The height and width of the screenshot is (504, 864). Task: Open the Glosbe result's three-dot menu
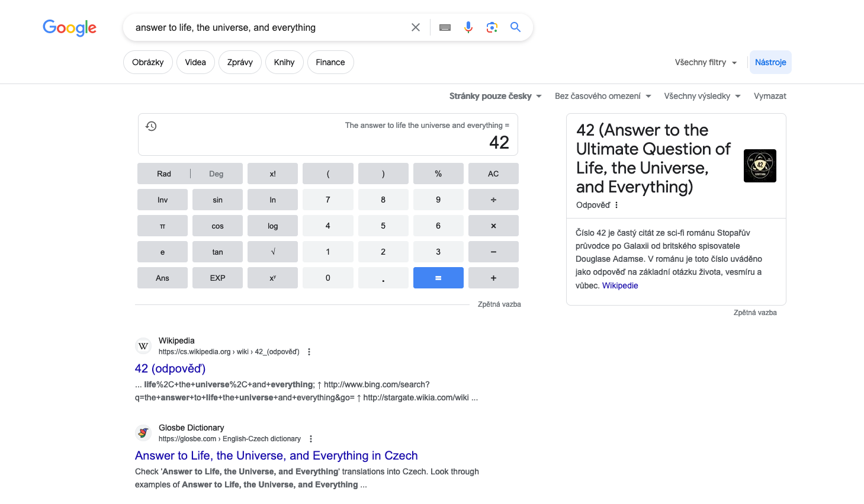[311, 439]
